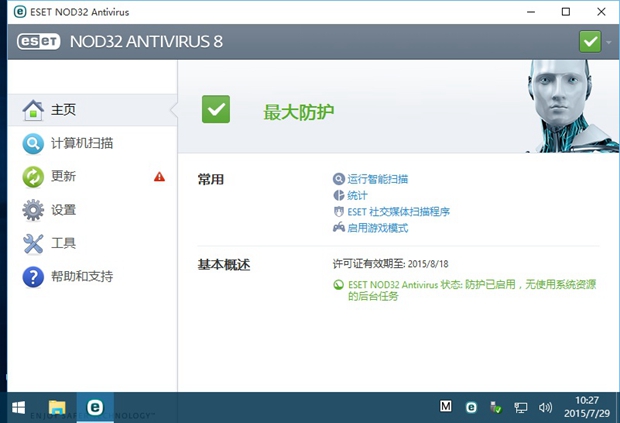
Task: Enable gamer mode via 启用游戏模式
Action: [378, 228]
